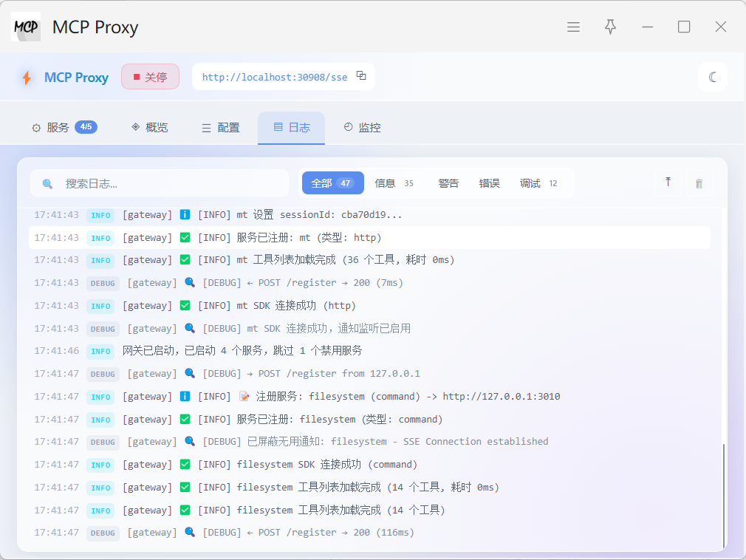Viewport: 746px width, 560px height.
Task: Open the hamburger menu in title bar
Action: pos(573,27)
